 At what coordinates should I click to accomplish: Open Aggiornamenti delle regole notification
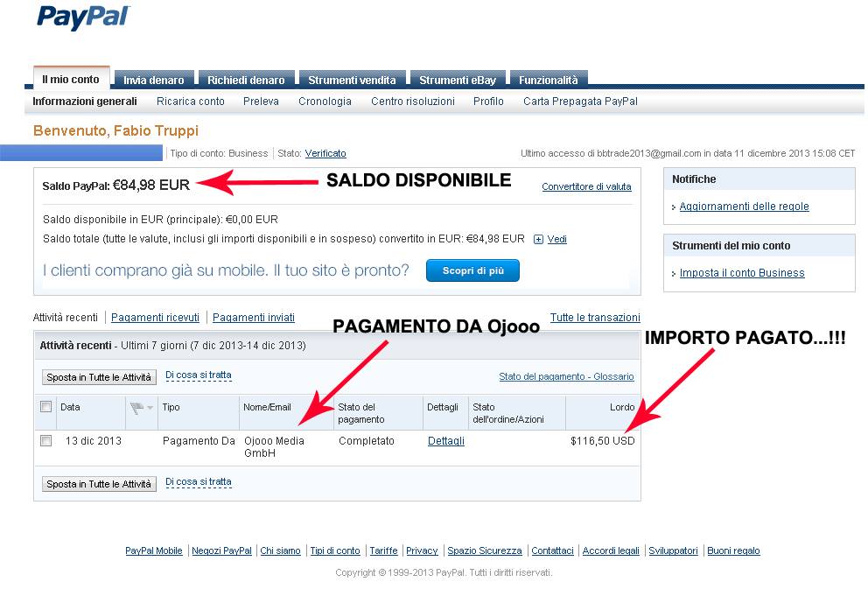coord(744,207)
